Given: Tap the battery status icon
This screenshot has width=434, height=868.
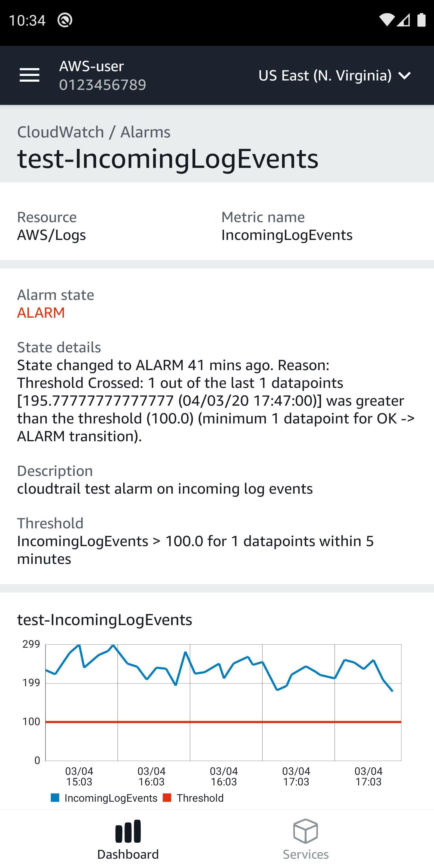Looking at the screenshot, I should tap(421, 20).
